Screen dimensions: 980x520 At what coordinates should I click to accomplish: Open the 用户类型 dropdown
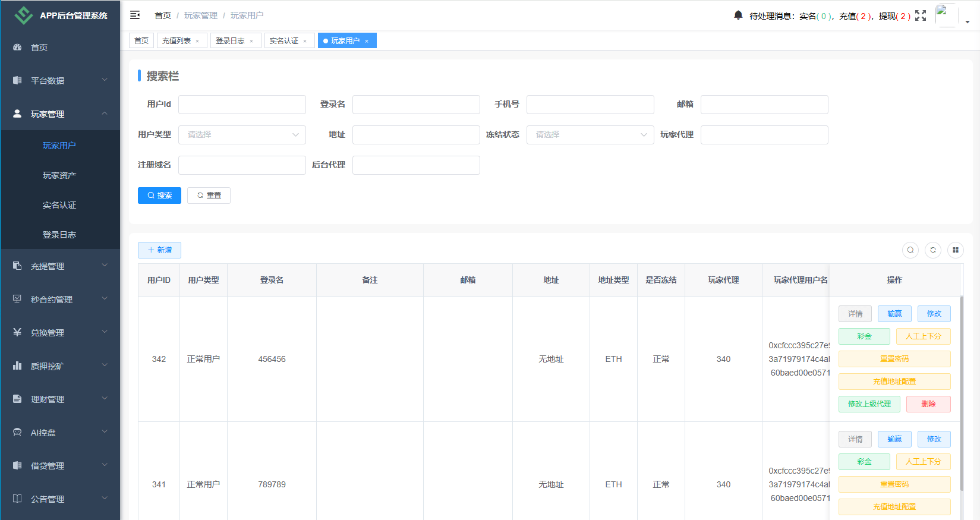[x=242, y=135]
